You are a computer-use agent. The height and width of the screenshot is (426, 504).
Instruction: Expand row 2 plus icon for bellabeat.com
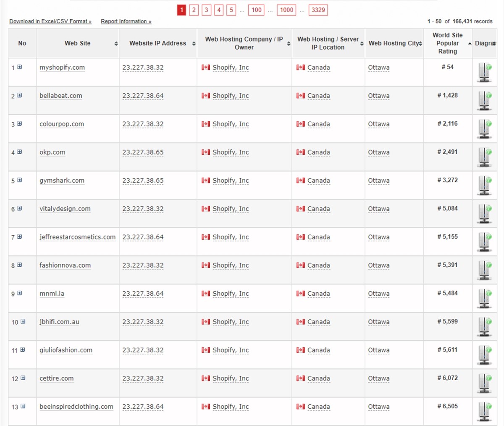(x=19, y=95)
